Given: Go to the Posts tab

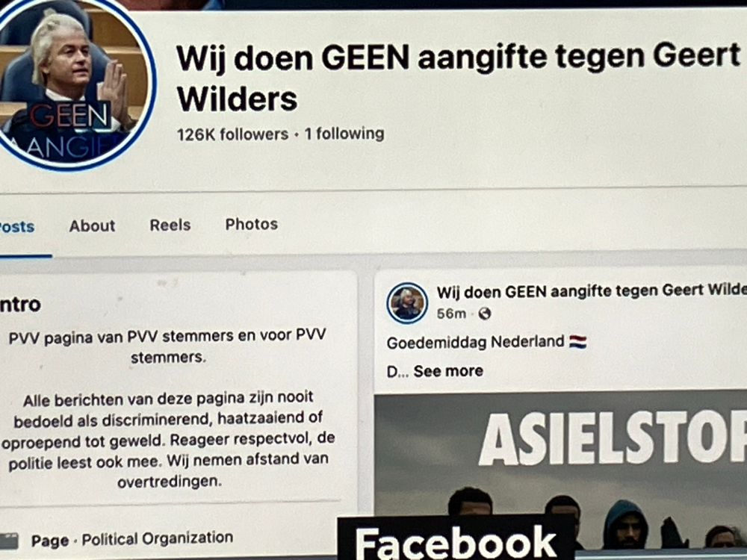Looking at the screenshot, I should pos(17,227).
